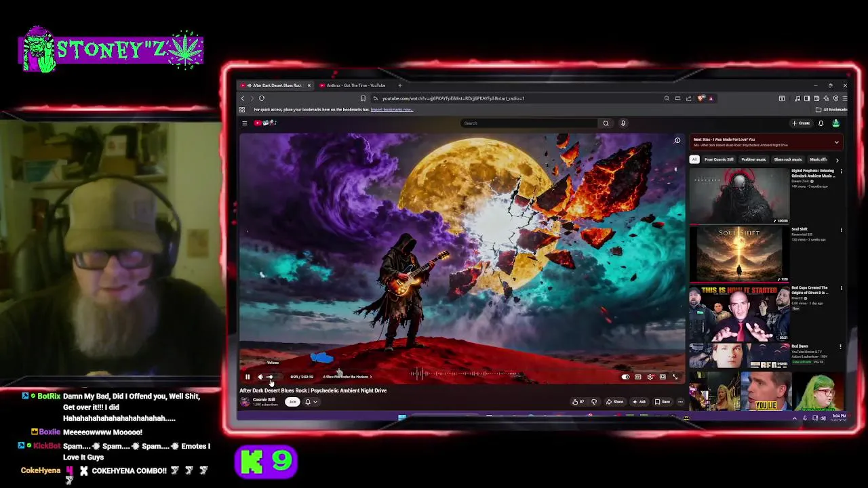Start voice search with the microphone

click(623, 123)
